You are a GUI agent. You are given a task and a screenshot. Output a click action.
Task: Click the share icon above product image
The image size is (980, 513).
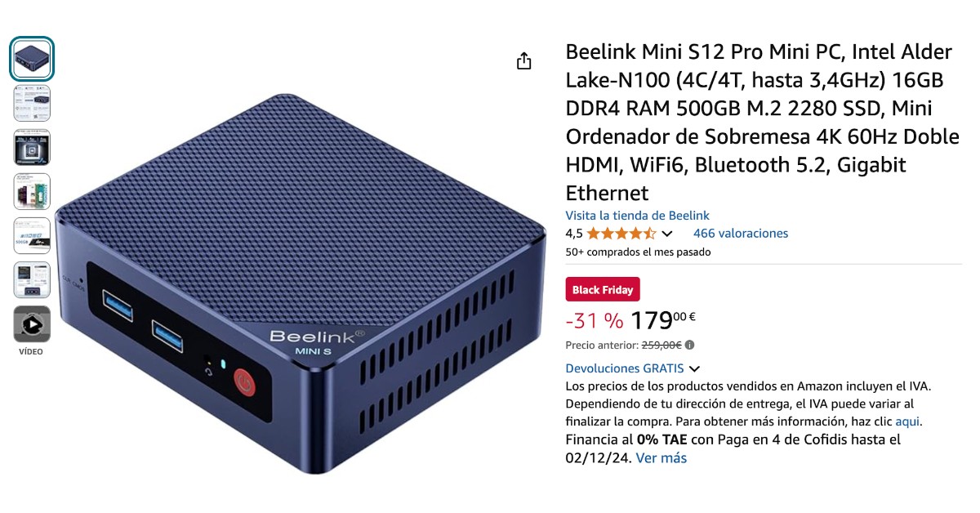pos(524,61)
